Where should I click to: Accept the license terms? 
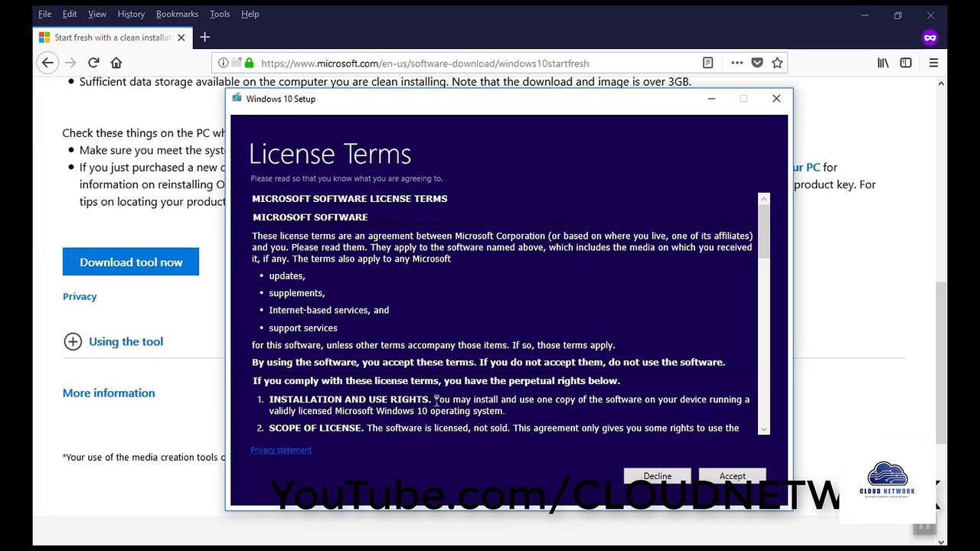[732, 476]
